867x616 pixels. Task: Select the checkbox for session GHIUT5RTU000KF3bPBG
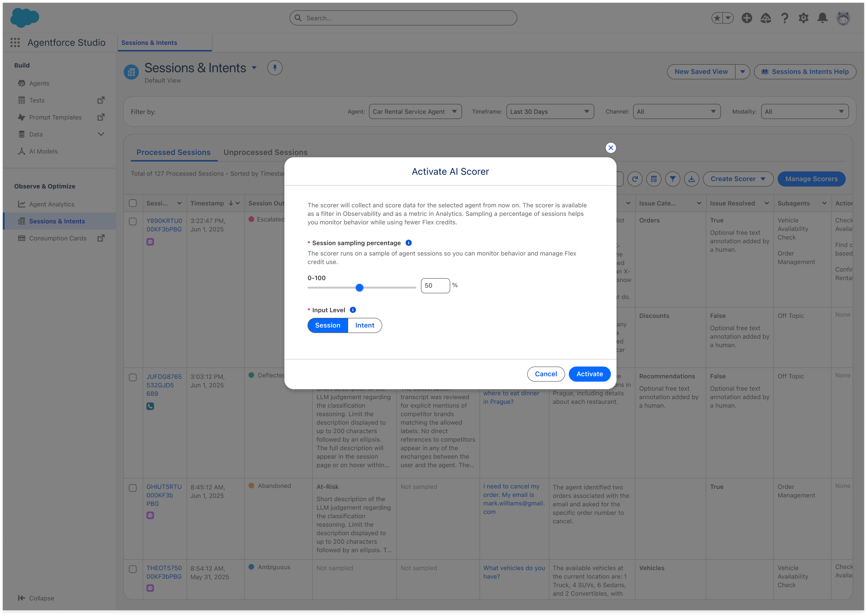(133, 488)
